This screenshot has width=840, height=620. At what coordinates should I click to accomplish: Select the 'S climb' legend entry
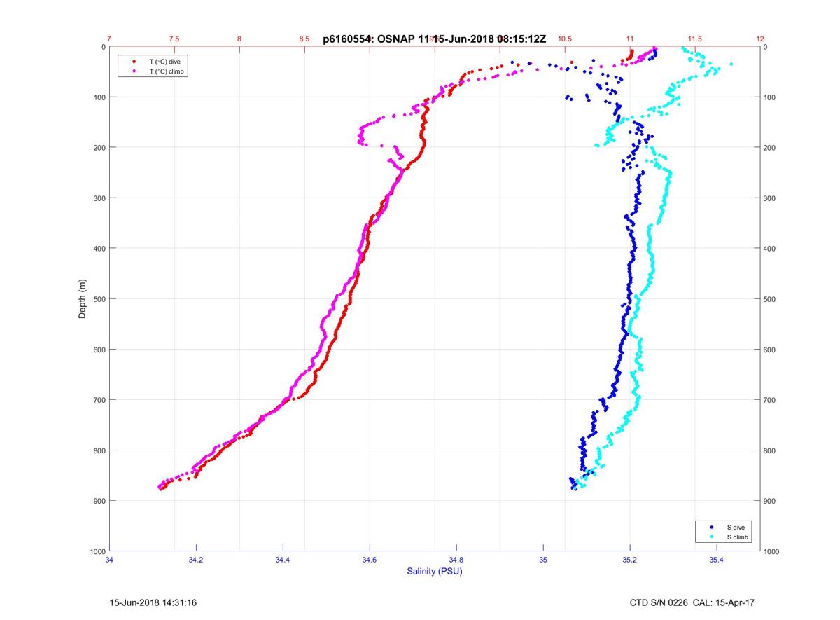click(738, 537)
